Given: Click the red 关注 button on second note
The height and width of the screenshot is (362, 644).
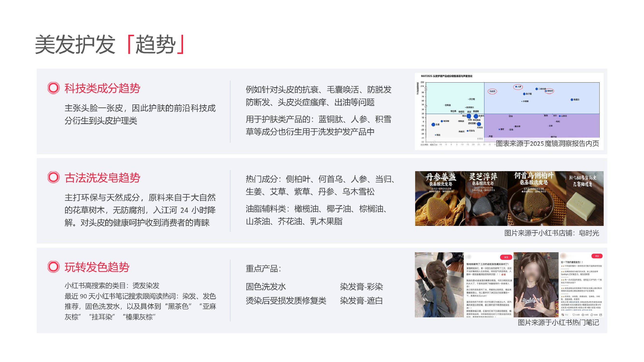Looking at the screenshot, I should click(x=597, y=256).
